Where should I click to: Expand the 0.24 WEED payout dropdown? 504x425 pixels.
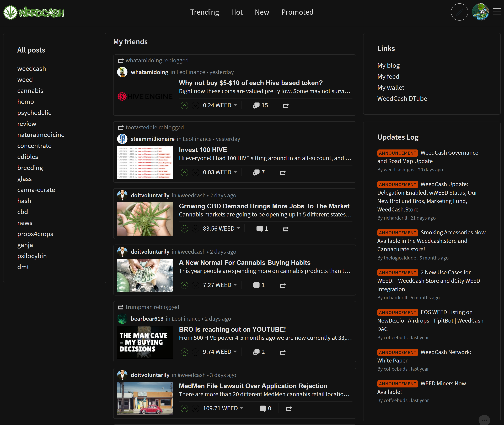pyautogui.click(x=235, y=105)
